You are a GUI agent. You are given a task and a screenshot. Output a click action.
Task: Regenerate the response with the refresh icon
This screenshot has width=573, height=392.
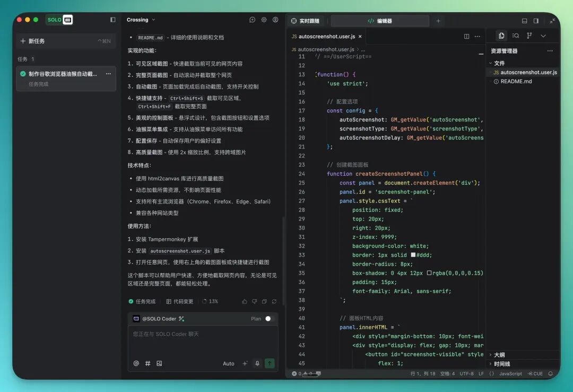274,301
